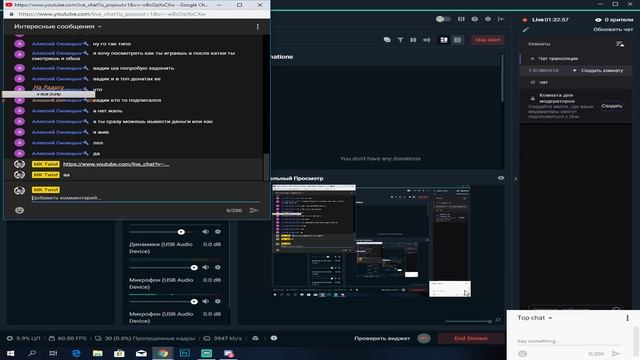This screenshot has height=360, width=640.
Task: Click the pencil edit icon under Live indicator
Action: (x=525, y=29)
